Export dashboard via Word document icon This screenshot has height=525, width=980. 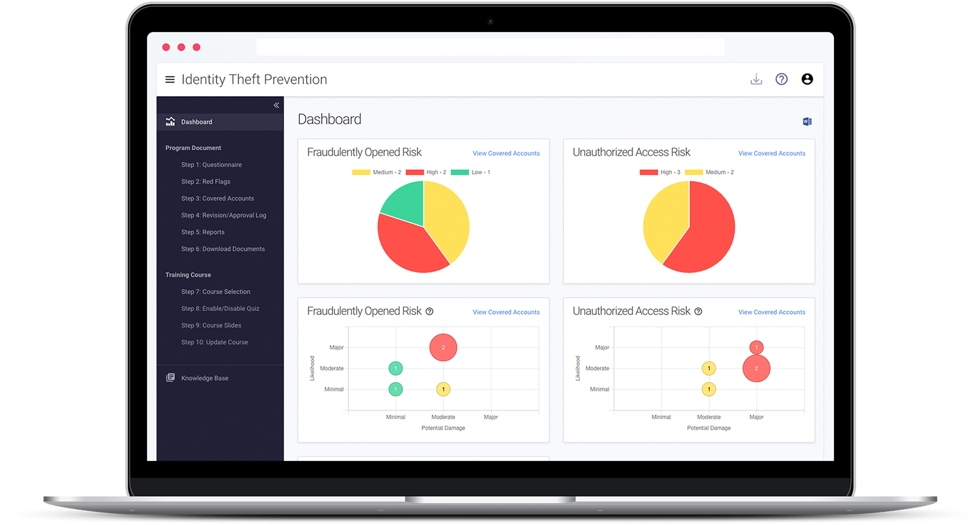(807, 122)
